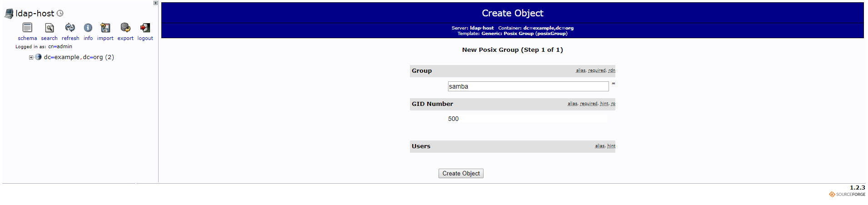Click the Group name input field

click(x=528, y=86)
